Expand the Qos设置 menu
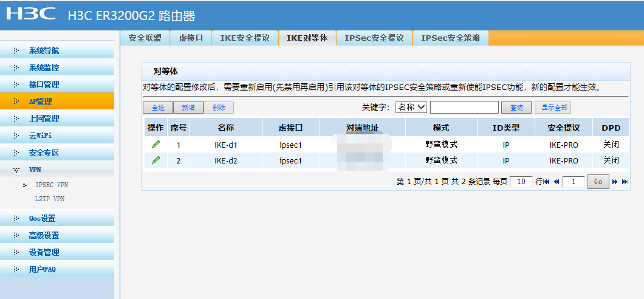Viewport: 644px width, 299px height. tap(57, 219)
